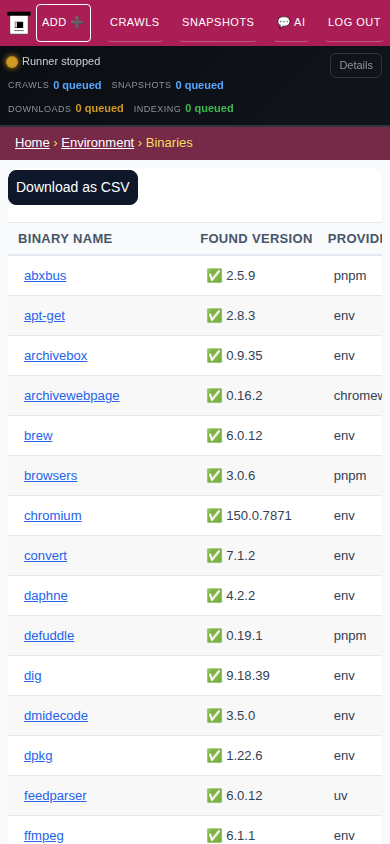The image size is (390, 844).
Task: Click version 3.5.0 of dmidecode
Action: [240, 716]
